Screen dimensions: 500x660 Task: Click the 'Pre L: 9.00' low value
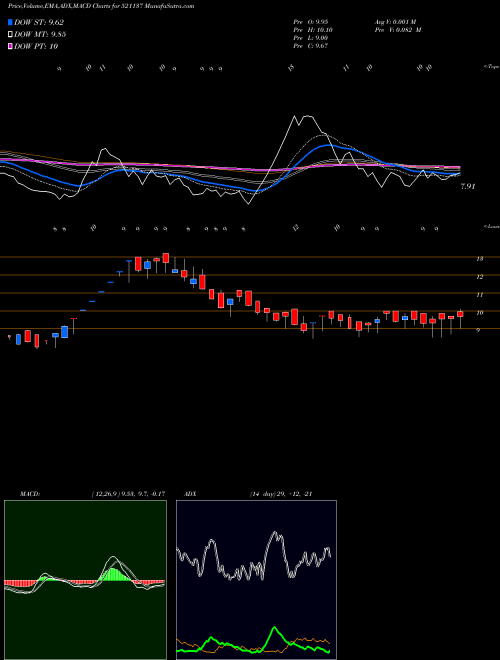pyautogui.click(x=313, y=38)
